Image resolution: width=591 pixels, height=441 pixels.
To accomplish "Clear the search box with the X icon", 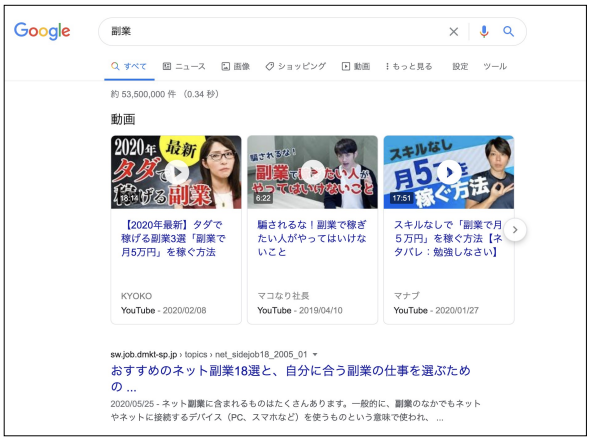I will pos(454,32).
